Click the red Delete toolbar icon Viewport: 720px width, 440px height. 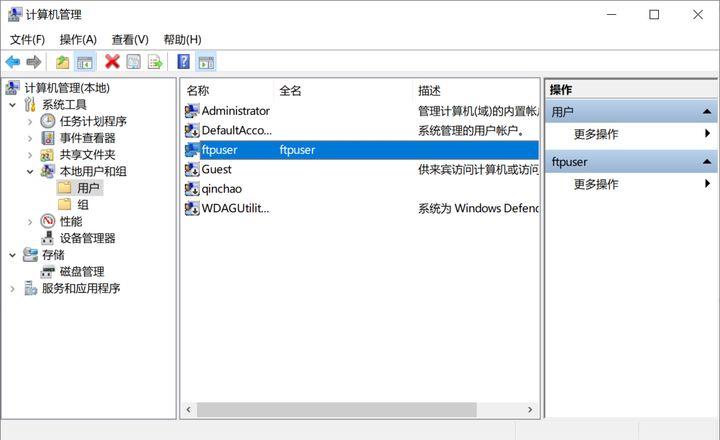[x=112, y=62]
